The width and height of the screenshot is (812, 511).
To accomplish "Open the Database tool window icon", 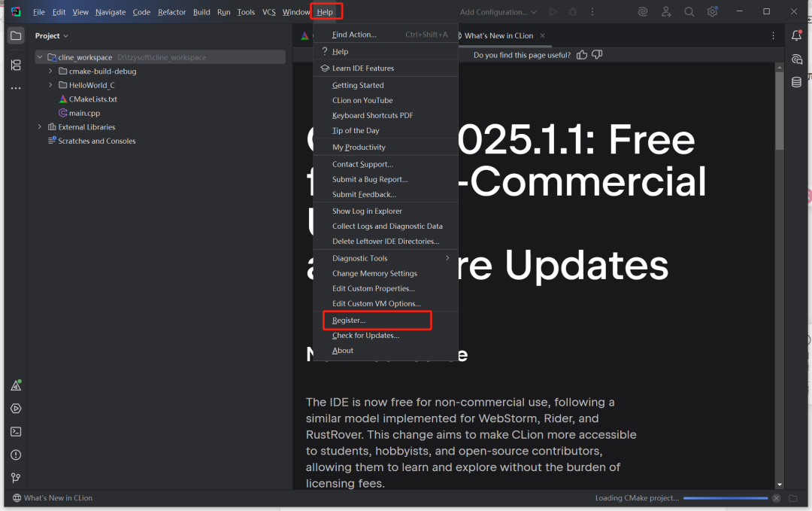I will [796, 82].
